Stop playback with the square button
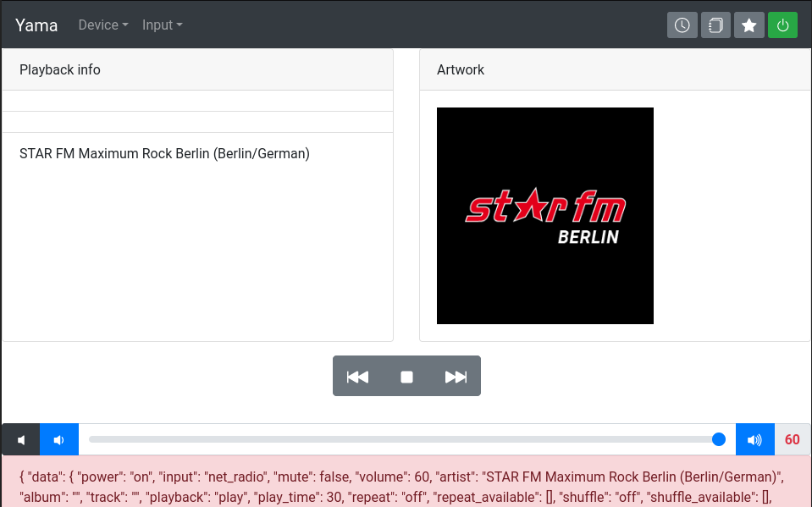Image resolution: width=812 pixels, height=507 pixels. click(x=406, y=377)
